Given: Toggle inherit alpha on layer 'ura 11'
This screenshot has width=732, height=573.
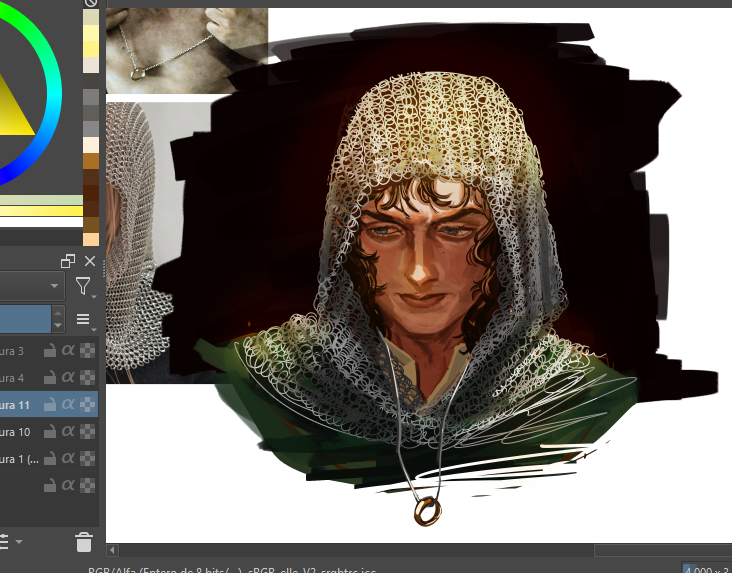Looking at the screenshot, I should [x=68, y=404].
